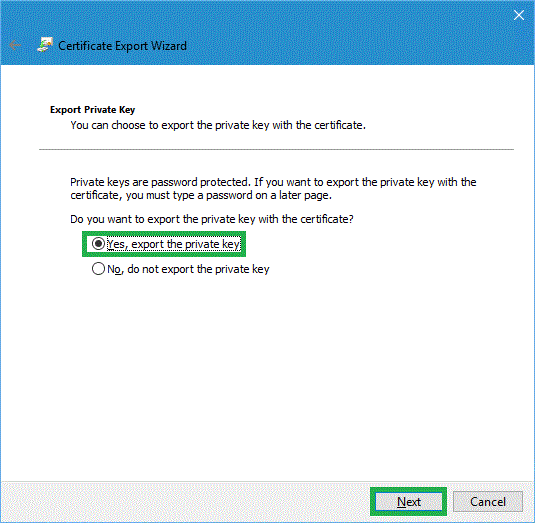
Task: Click the Certificate Export Wizard icon
Action: point(45,45)
